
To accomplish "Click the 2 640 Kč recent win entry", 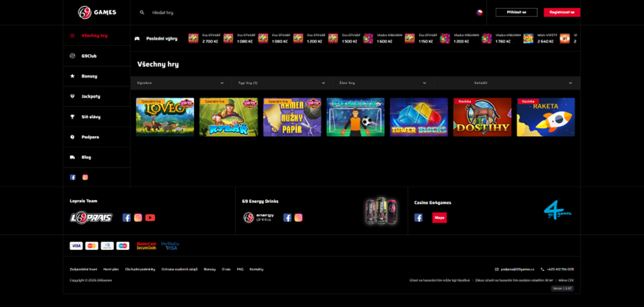I will pos(540,39).
